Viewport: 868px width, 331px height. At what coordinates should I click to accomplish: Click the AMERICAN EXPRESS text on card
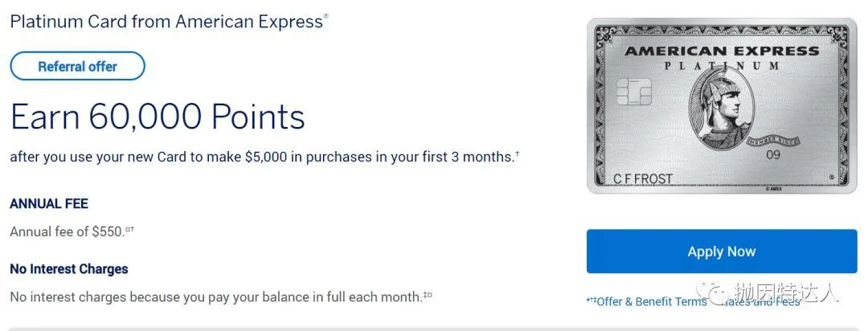721,51
